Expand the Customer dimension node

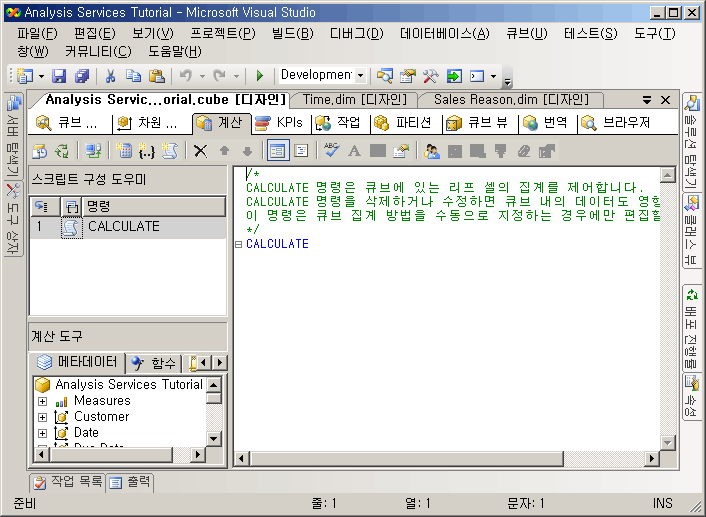point(42,417)
